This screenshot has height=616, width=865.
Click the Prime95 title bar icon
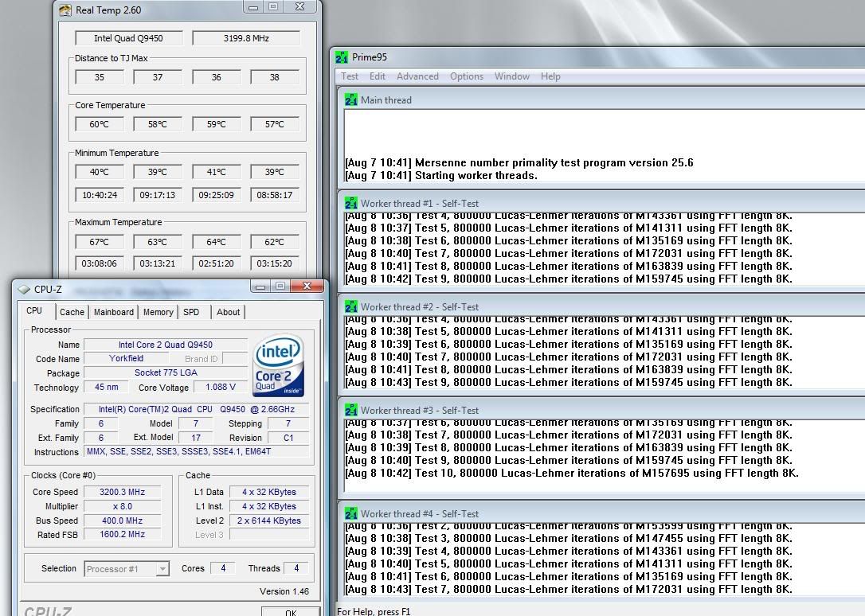[342, 57]
